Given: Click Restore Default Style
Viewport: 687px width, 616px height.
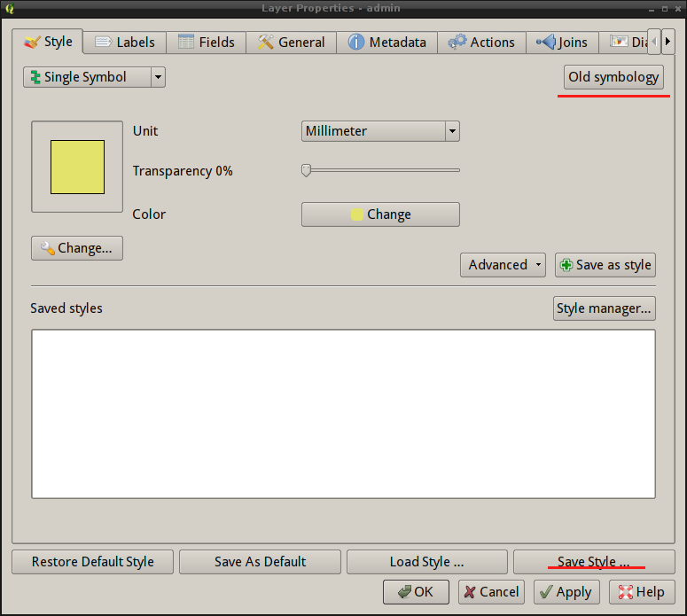Looking at the screenshot, I should point(92,562).
